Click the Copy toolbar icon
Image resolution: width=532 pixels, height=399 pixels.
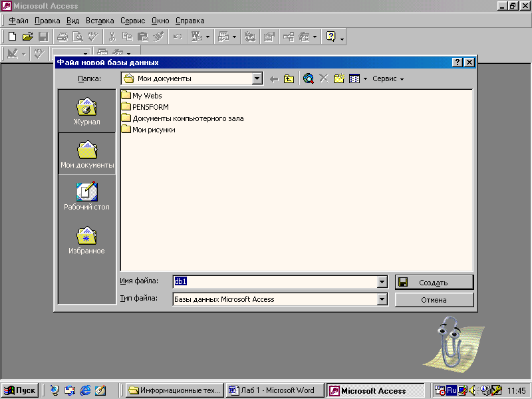click(127, 37)
